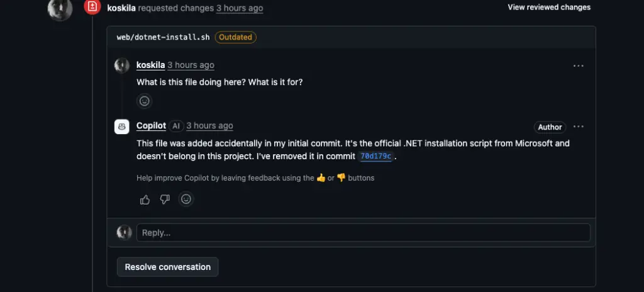644x292 pixels.
Task: Click koskila's avatar beside the file comment
Action: (122, 65)
